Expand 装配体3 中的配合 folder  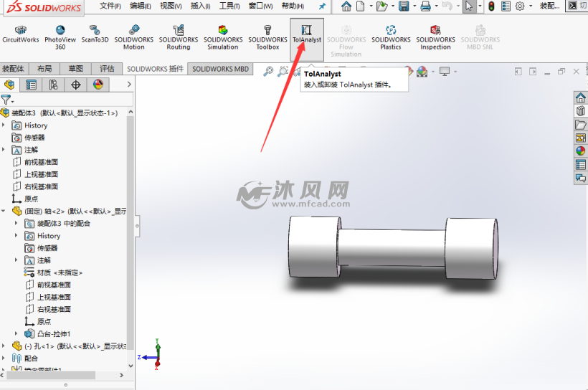16,223
